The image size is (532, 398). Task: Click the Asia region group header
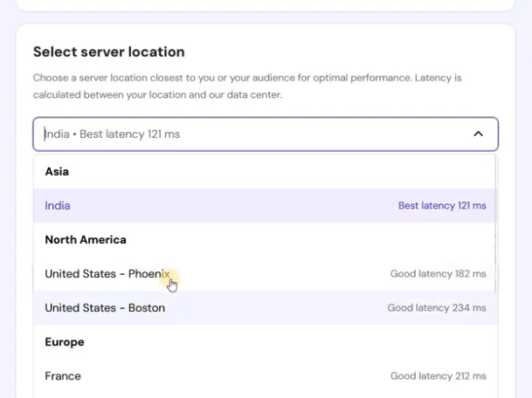pos(57,172)
